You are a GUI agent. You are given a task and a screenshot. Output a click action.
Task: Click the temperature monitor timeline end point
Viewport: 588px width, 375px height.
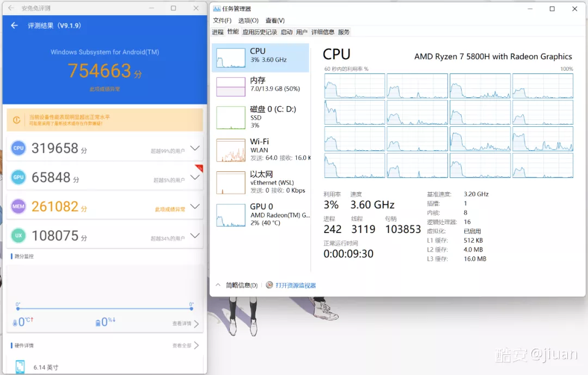pos(191,309)
